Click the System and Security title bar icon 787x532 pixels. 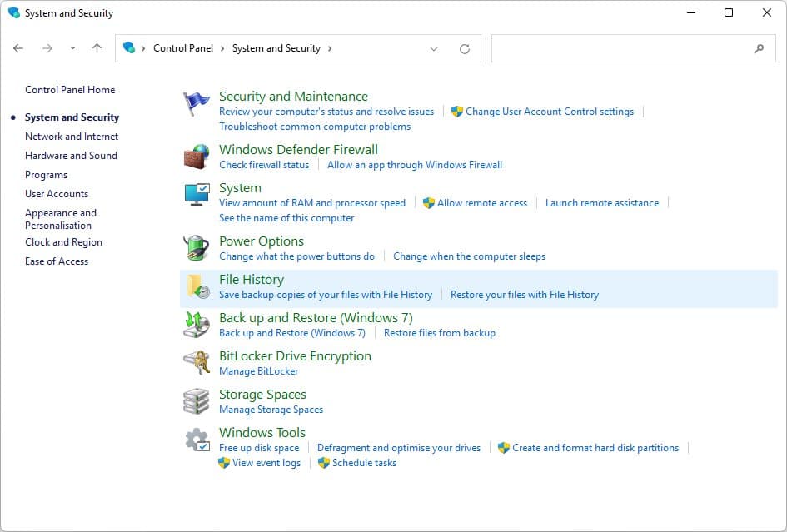coord(14,12)
